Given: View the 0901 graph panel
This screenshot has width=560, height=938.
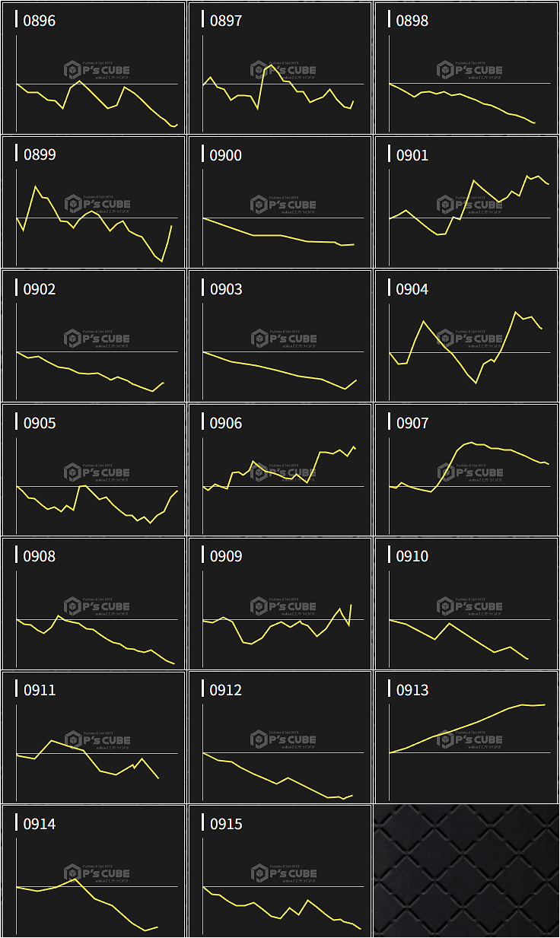Looking at the screenshot, I should [466, 202].
